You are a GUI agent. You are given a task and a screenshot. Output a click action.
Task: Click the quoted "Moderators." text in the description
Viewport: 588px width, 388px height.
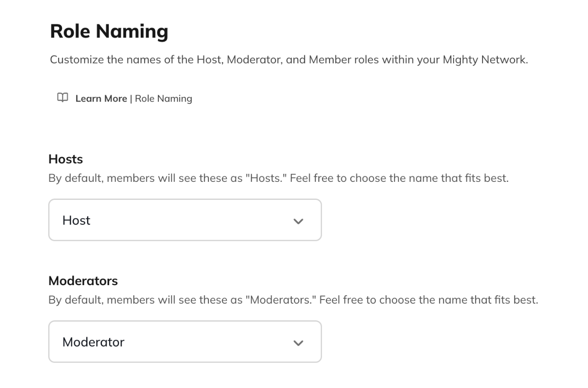[x=280, y=300]
